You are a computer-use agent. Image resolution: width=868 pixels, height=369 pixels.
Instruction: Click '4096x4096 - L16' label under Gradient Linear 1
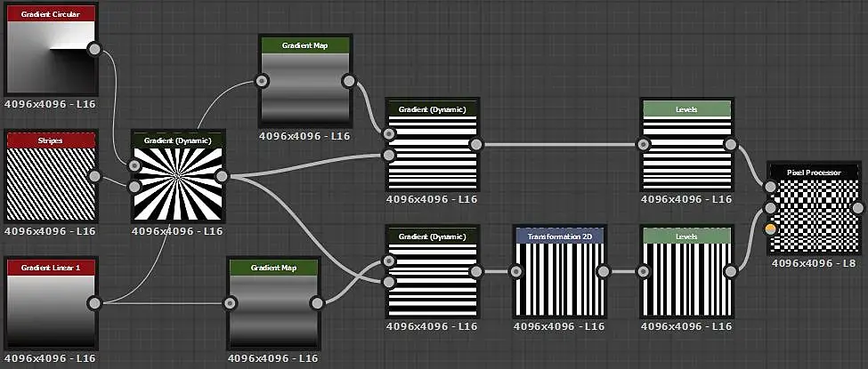click(x=51, y=358)
